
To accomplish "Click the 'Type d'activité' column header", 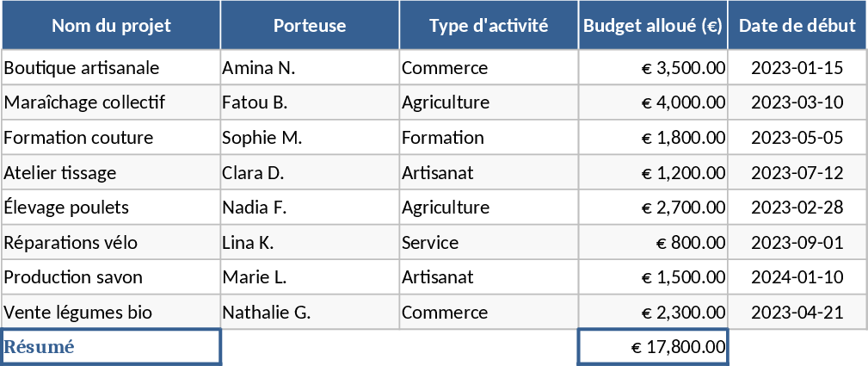I will tap(488, 25).
